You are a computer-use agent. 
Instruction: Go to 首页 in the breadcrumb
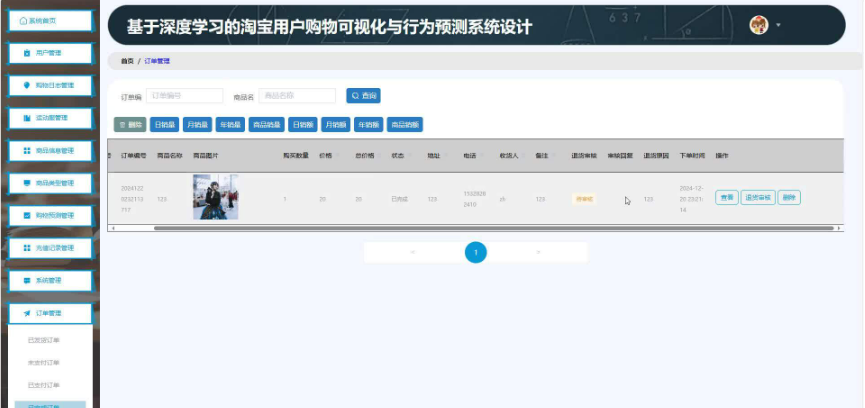pyautogui.click(x=127, y=61)
